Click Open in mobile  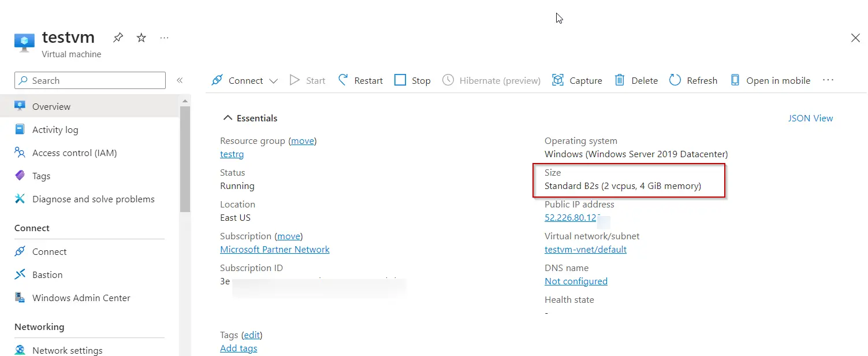tap(770, 80)
